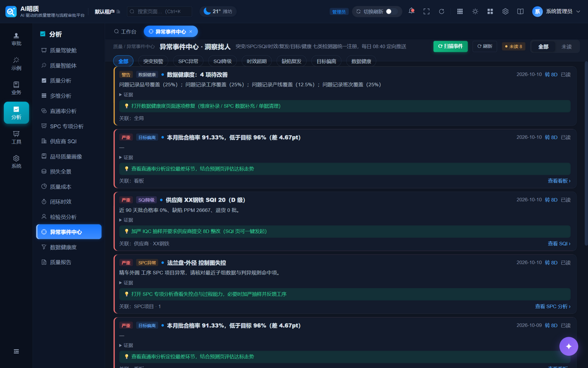Image resolution: width=588 pixels, height=368 pixels.
Task: Open the settings gear in top bar
Action: [505, 11]
